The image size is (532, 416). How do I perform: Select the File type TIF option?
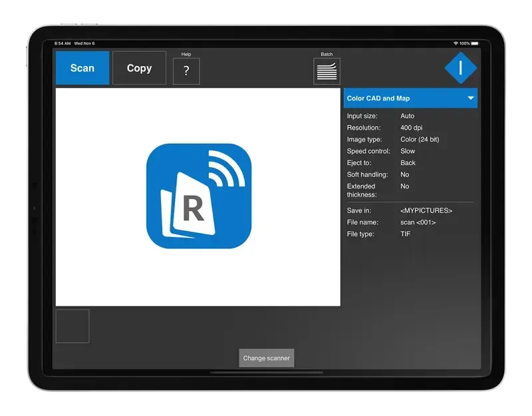coord(406,234)
